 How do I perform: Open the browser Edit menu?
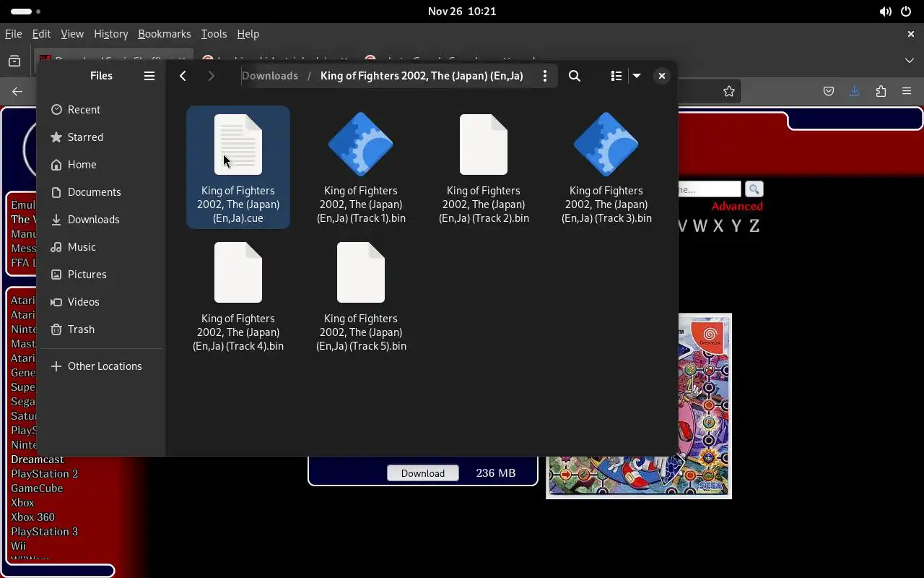41,34
